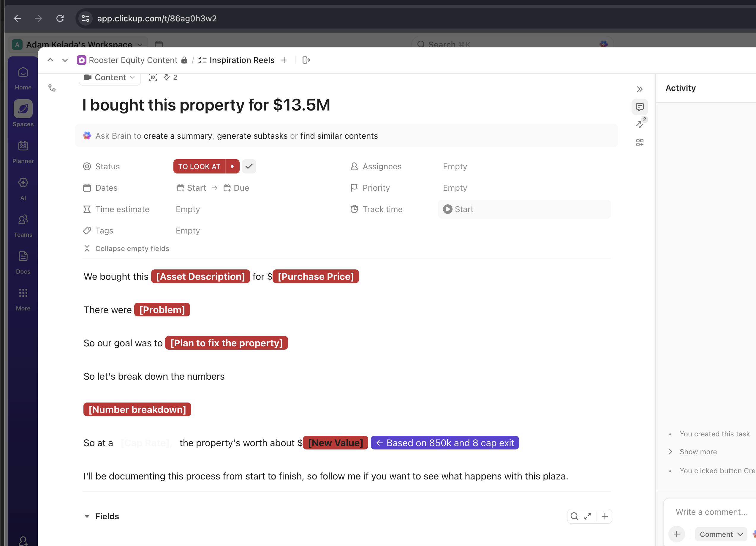Click the create a summary link
The image size is (756, 546).
coord(178,136)
